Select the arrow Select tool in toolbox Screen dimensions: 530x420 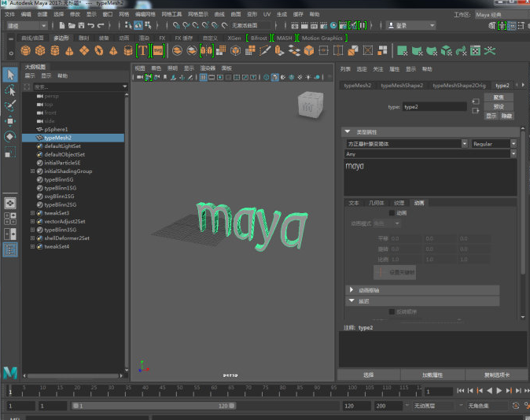(10, 74)
